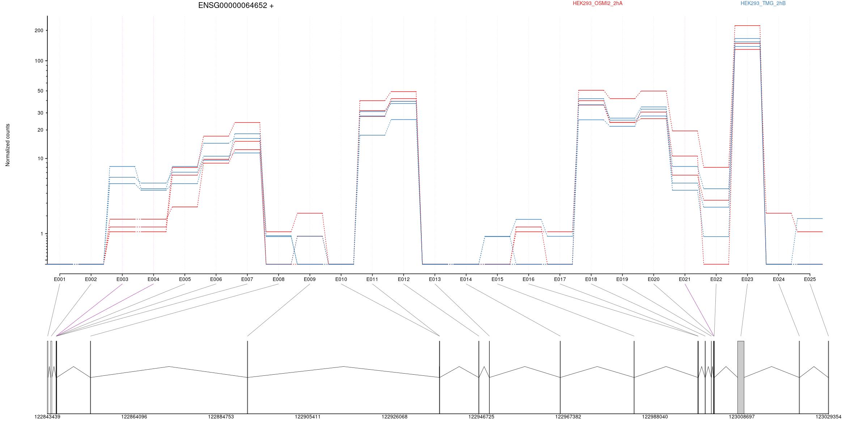The image size is (868, 434).
Task: Click the highest red line segment above E023
Action: pos(747,26)
